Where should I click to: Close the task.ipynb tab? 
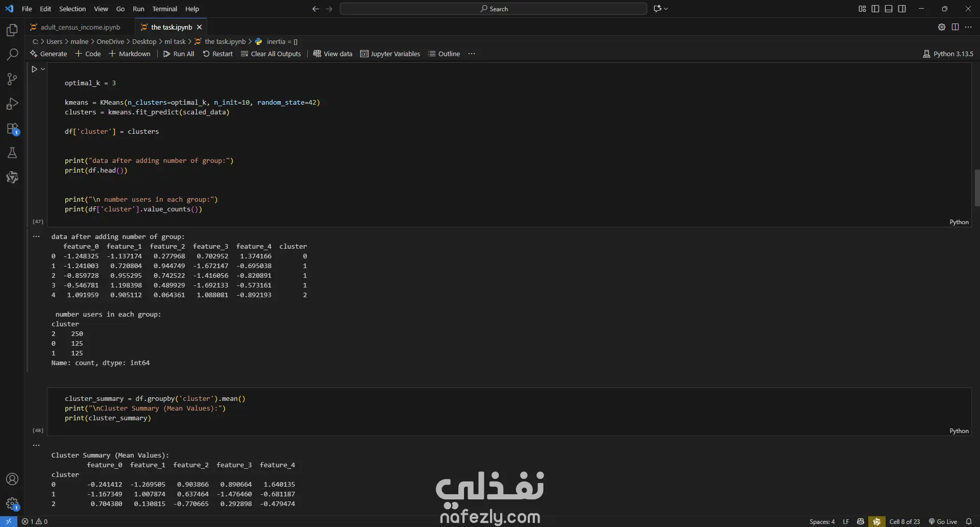200,27
